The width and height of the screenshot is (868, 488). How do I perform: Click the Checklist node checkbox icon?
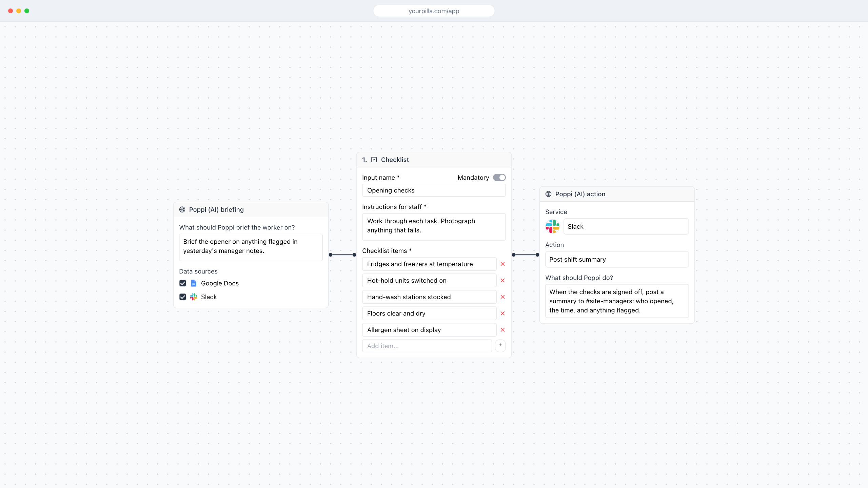[374, 160]
